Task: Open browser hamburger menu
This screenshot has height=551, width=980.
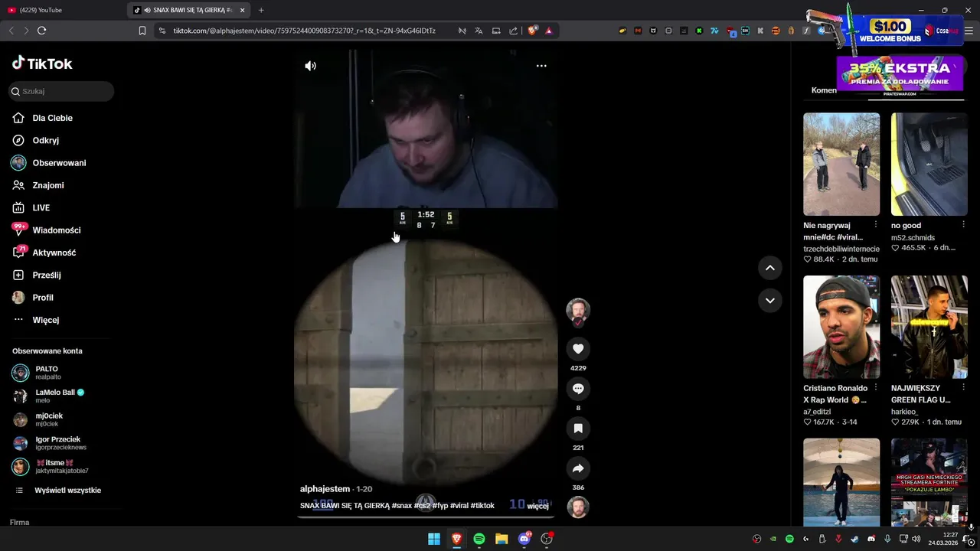Action: tap(969, 31)
